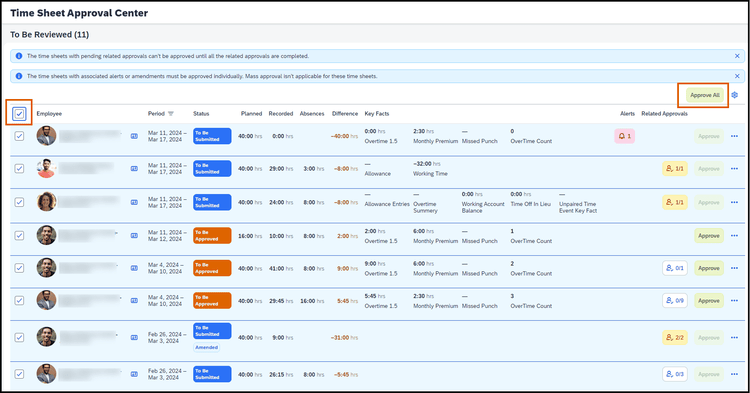Click employee card icon in the 29:00 recorded row

134,169
